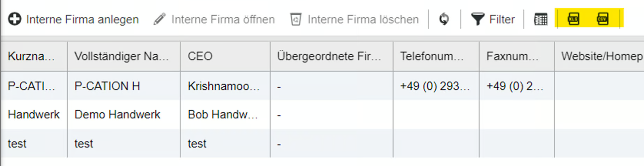Export the table as CSV

tap(603, 19)
